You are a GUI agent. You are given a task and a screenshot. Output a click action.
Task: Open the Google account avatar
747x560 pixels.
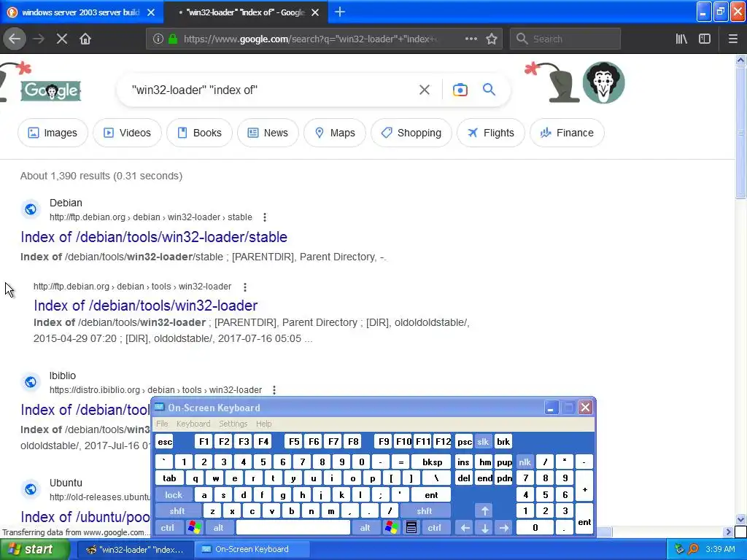603,82
